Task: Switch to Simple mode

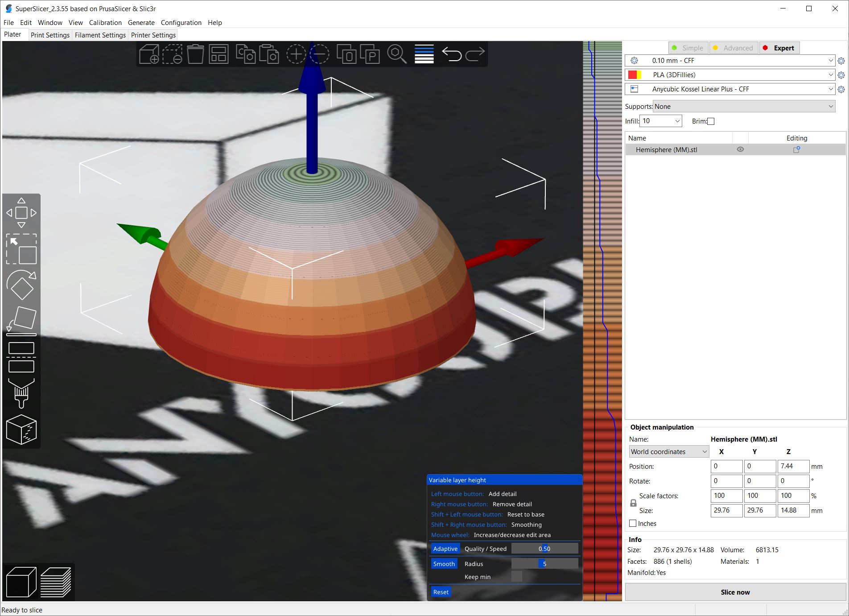Action: (x=688, y=48)
